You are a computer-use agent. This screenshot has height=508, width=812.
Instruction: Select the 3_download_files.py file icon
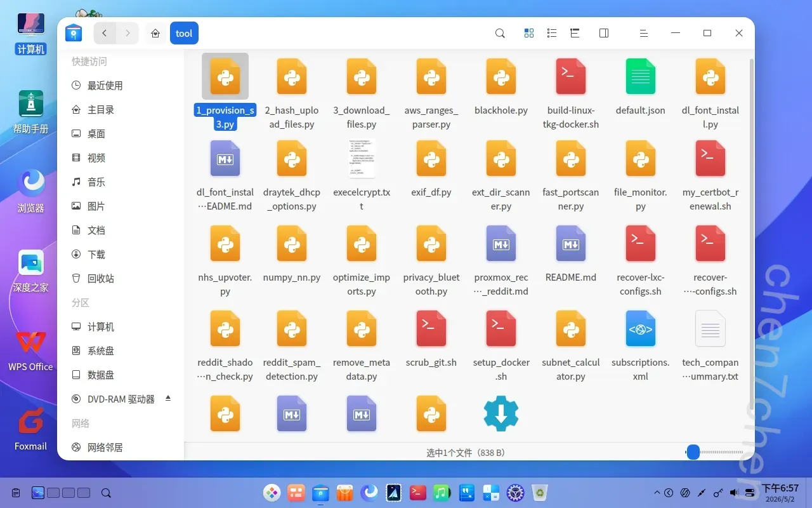pyautogui.click(x=362, y=77)
